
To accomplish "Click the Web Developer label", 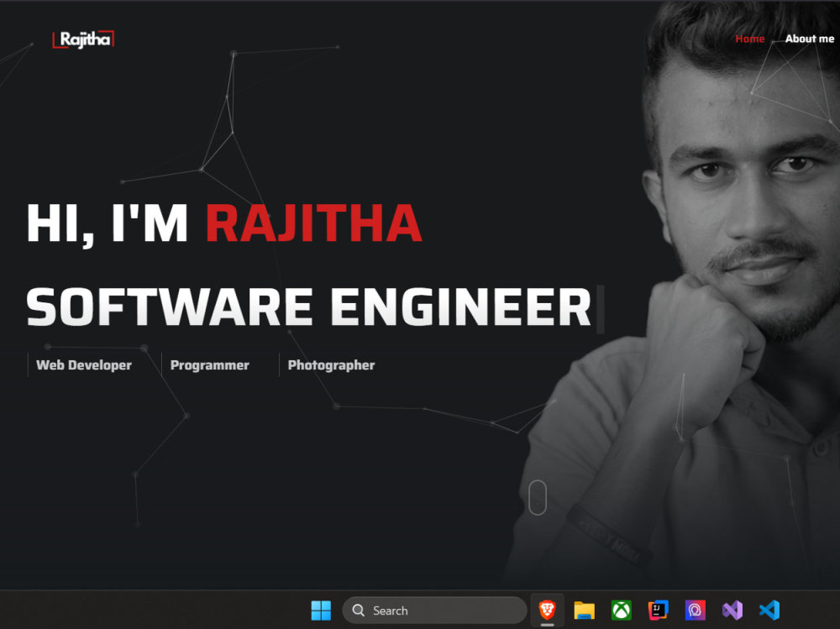I will [x=83, y=364].
